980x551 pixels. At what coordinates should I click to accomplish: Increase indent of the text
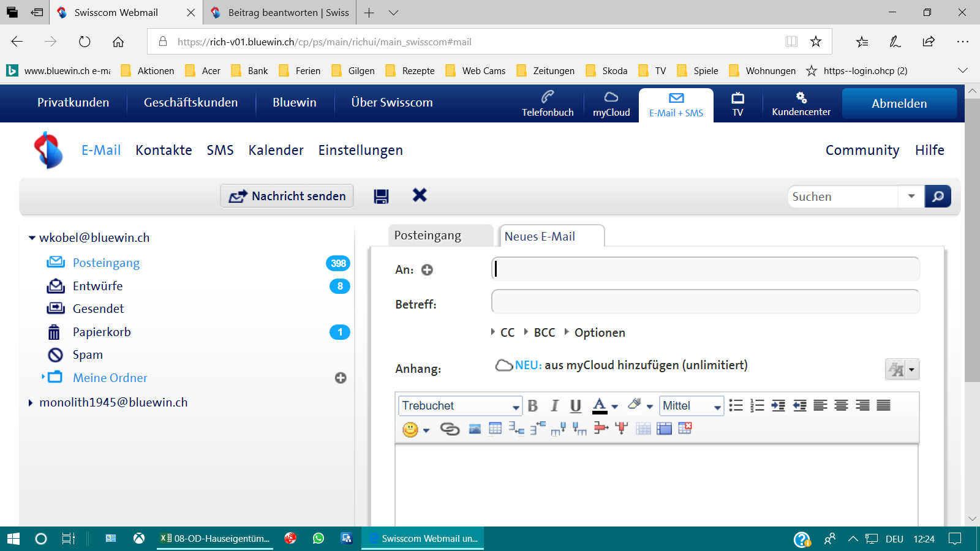(778, 405)
